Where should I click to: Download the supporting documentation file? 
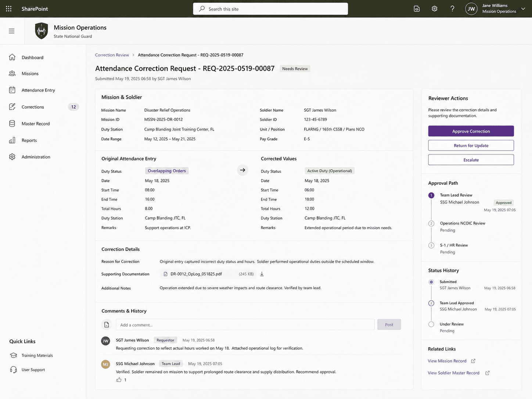pos(262,274)
